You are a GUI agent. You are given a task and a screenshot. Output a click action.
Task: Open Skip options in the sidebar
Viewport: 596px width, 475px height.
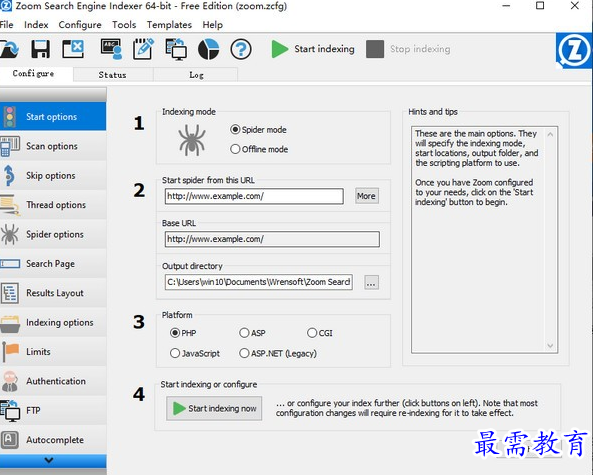click(53, 175)
